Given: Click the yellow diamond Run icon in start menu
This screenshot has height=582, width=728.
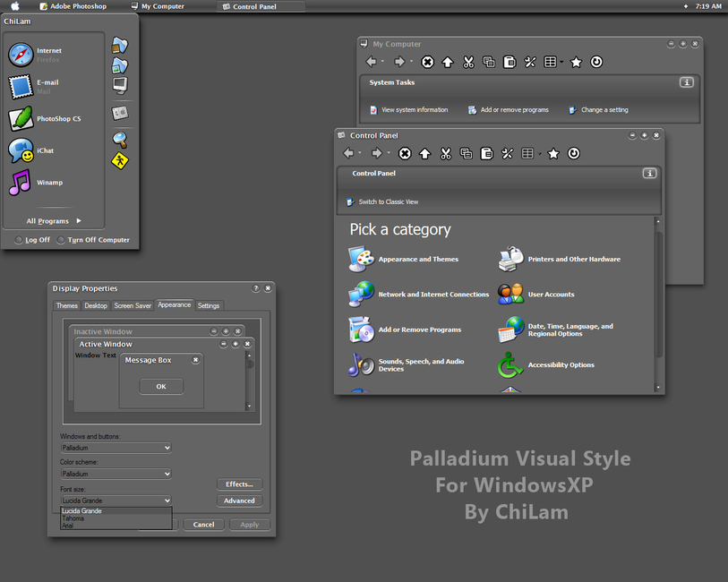Looking at the screenshot, I should 120,161.
